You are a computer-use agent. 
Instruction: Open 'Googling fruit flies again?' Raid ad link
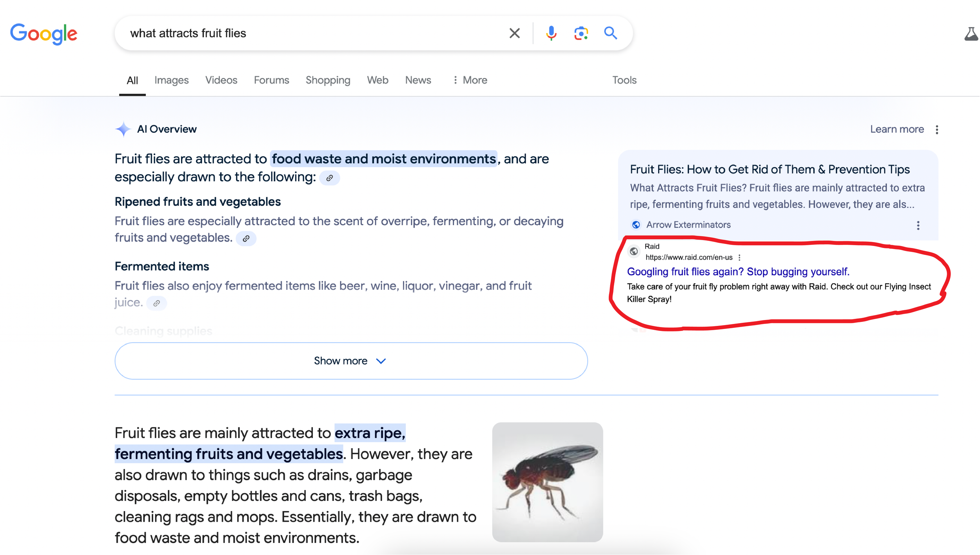(738, 271)
